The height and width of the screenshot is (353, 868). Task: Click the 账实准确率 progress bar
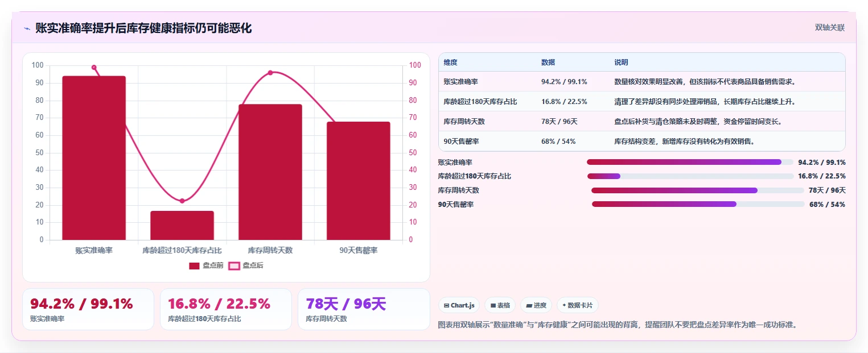(690, 162)
